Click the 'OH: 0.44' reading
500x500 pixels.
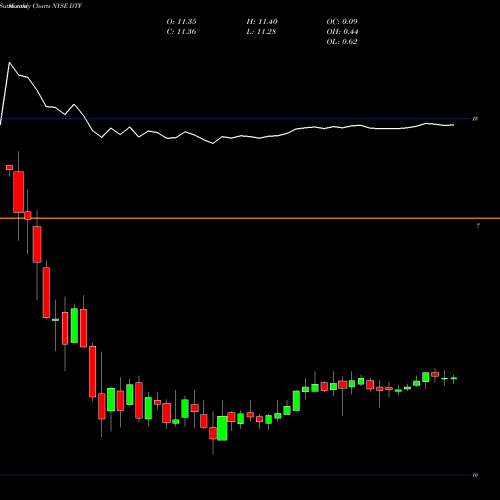click(342, 32)
